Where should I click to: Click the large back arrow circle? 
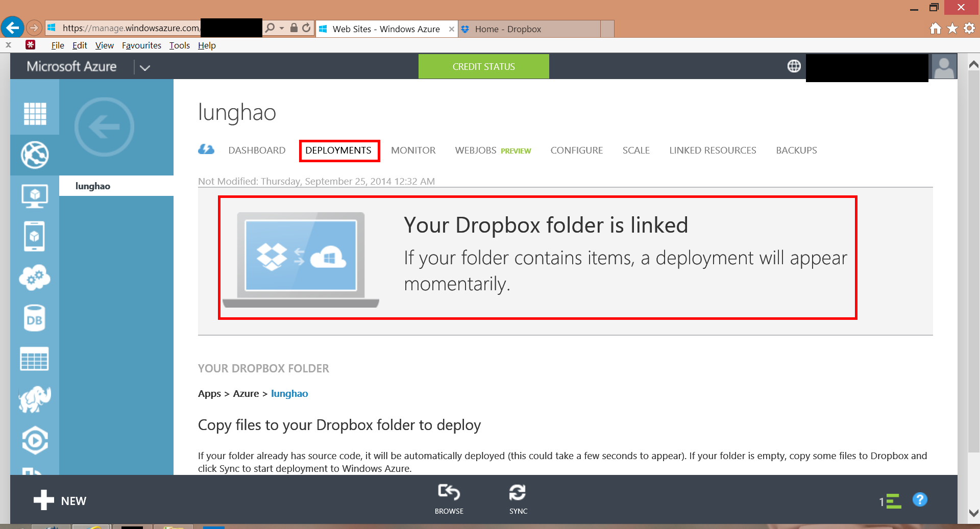tap(104, 127)
